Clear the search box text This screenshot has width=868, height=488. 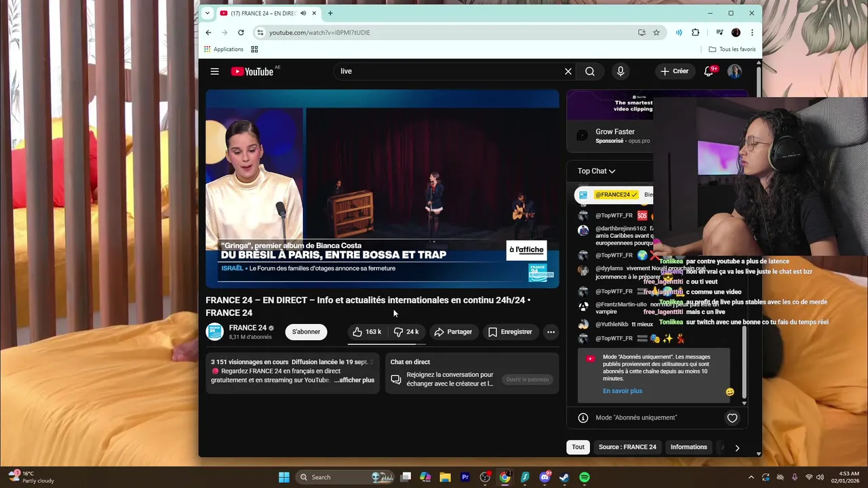pyautogui.click(x=568, y=71)
